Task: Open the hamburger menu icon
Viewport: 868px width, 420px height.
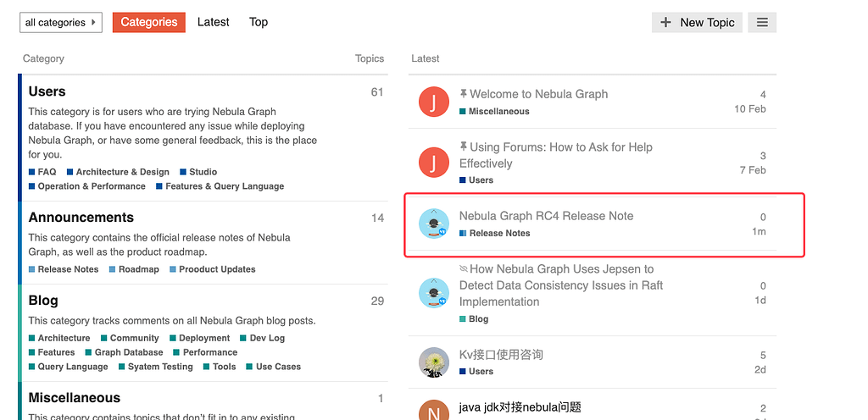Action: (762, 23)
